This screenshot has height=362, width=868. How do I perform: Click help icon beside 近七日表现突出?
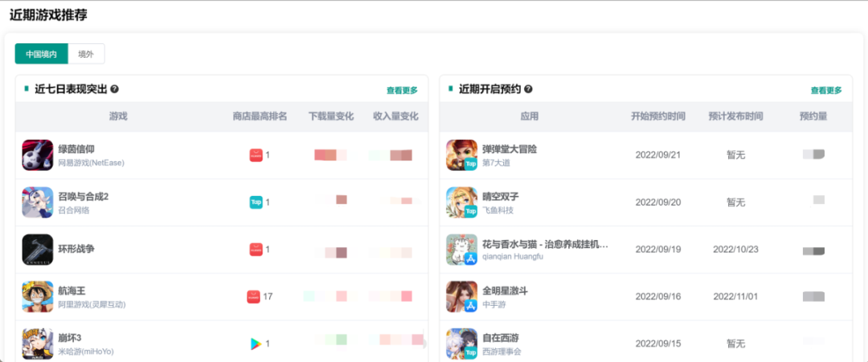pyautogui.click(x=115, y=89)
